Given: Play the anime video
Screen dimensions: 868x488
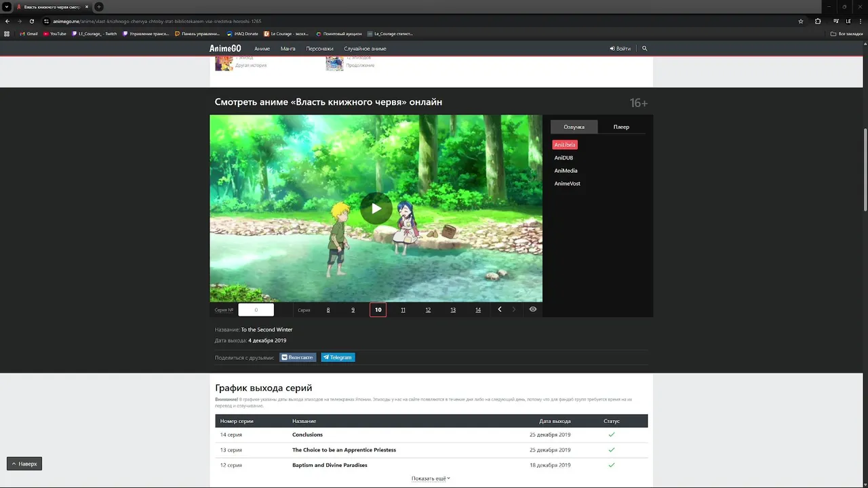Looking at the screenshot, I should pos(376,208).
